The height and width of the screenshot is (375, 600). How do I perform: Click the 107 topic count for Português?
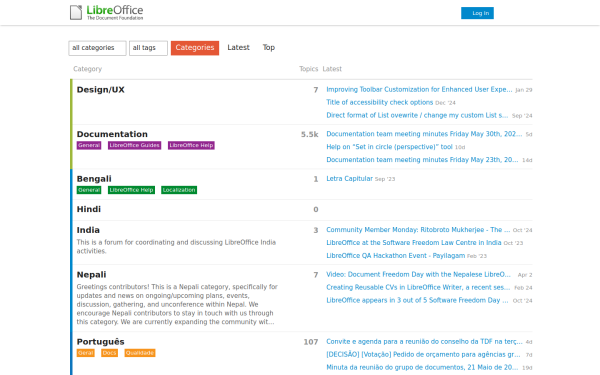pos(311,342)
